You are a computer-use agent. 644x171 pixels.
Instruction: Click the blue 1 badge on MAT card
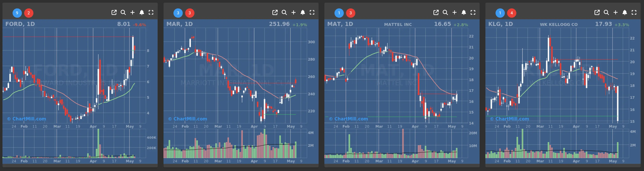(339, 13)
